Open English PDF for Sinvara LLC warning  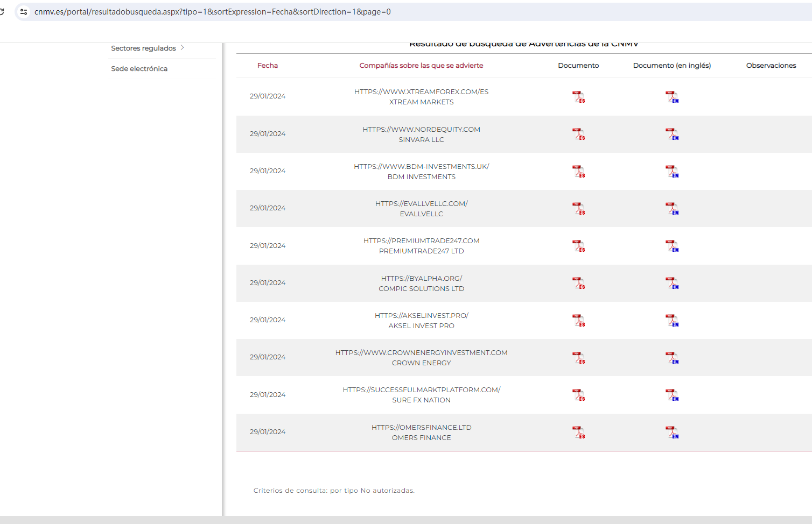point(671,134)
